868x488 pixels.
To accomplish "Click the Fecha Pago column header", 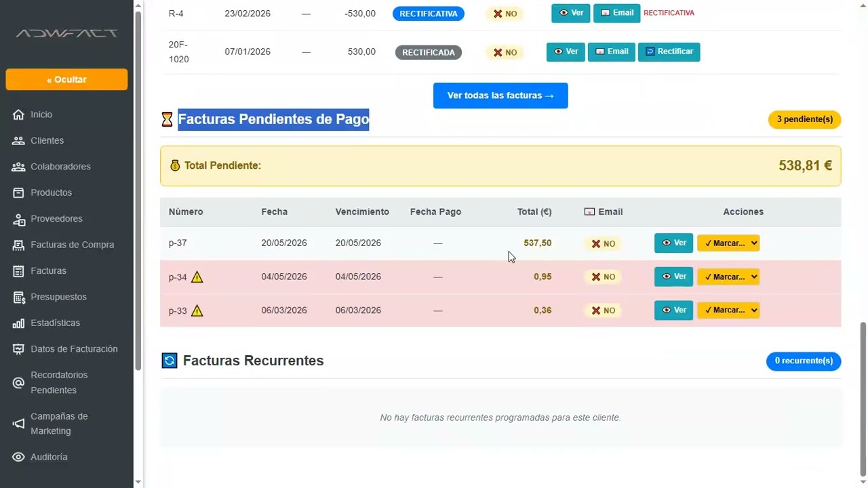I will 435,212.
